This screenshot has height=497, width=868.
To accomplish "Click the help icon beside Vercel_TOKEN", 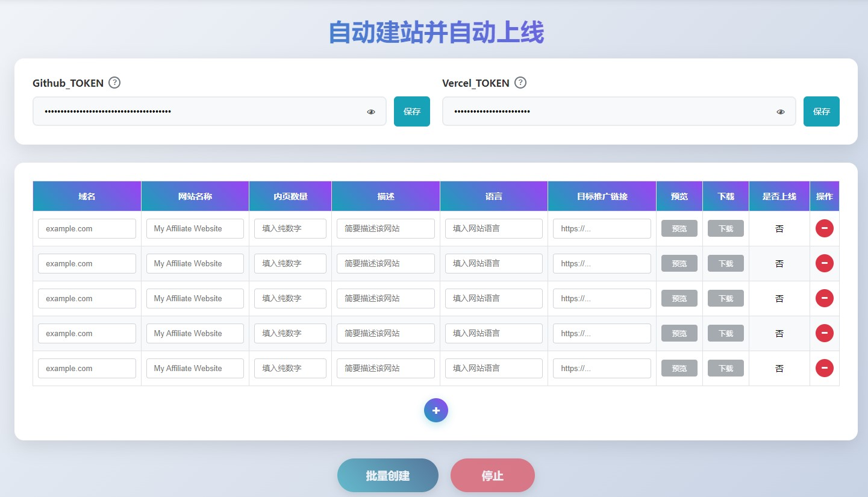I will pos(520,83).
